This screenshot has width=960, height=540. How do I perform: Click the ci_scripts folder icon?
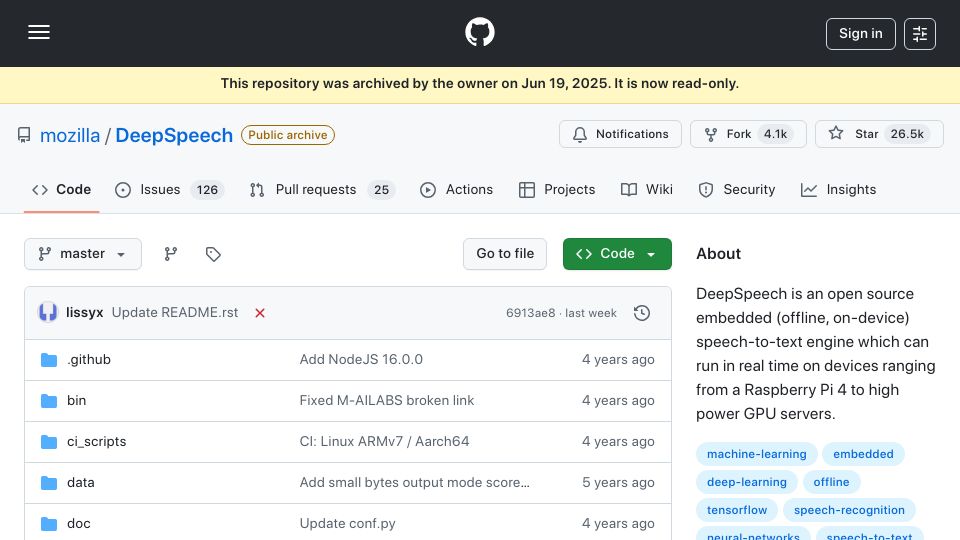(x=49, y=442)
